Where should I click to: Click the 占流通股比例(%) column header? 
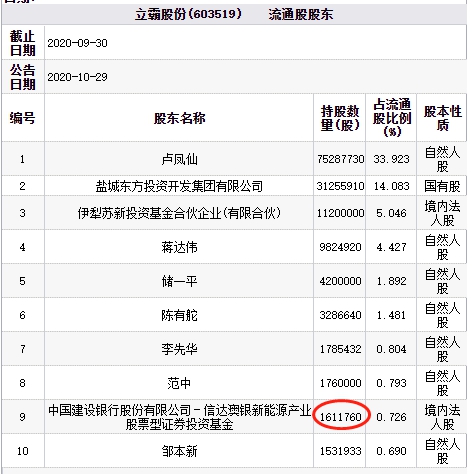click(x=392, y=118)
